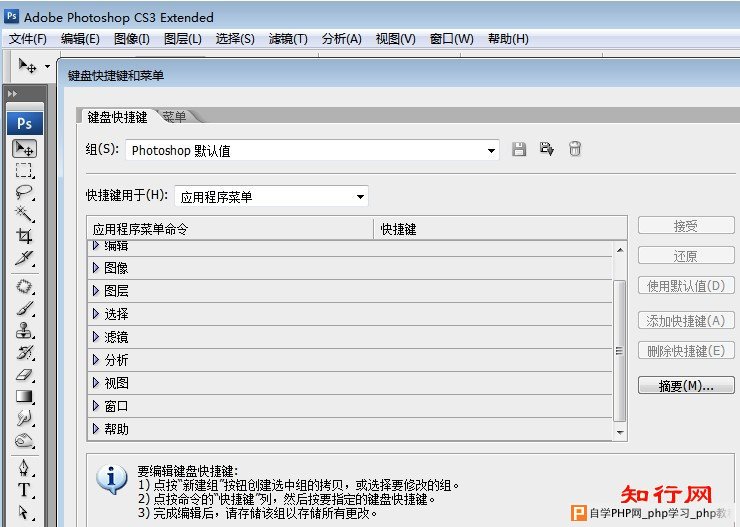Select the Gradient tool

25,396
